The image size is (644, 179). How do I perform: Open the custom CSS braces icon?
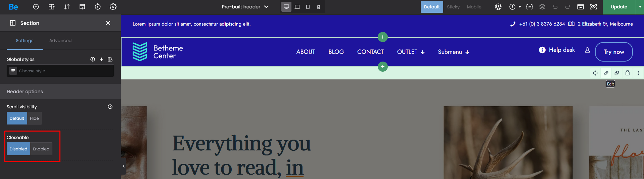pos(530,7)
